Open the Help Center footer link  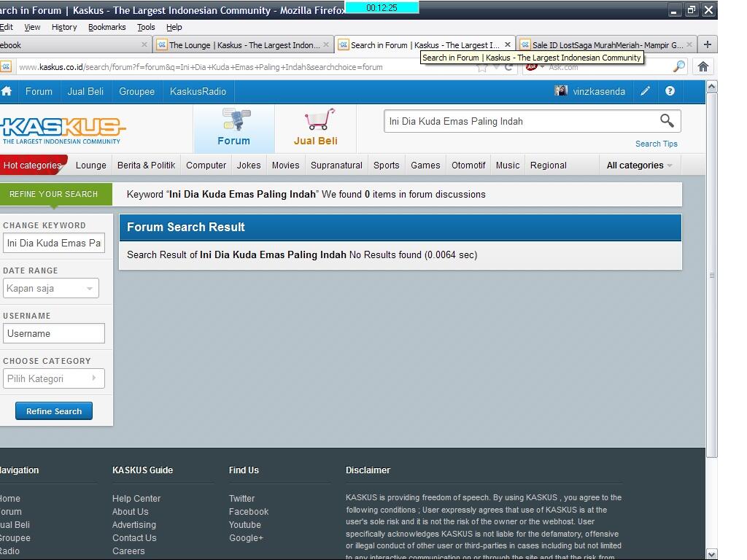pyautogui.click(x=136, y=499)
